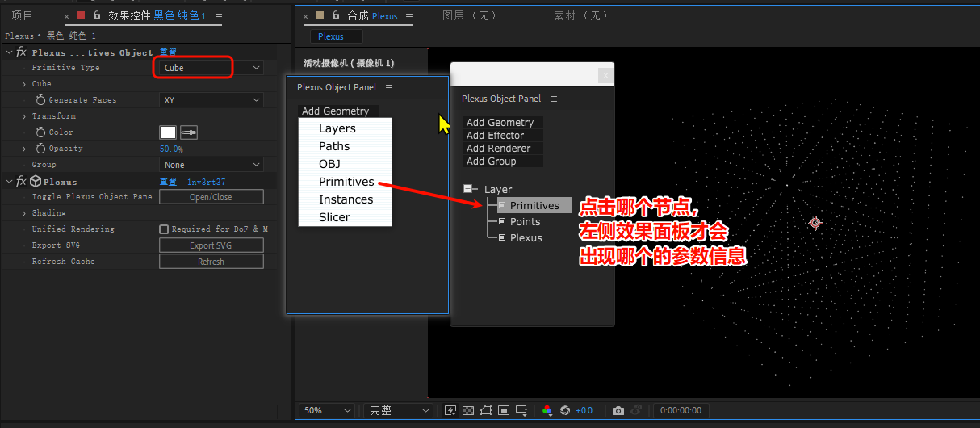Click the square icon beside Points node

point(503,221)
